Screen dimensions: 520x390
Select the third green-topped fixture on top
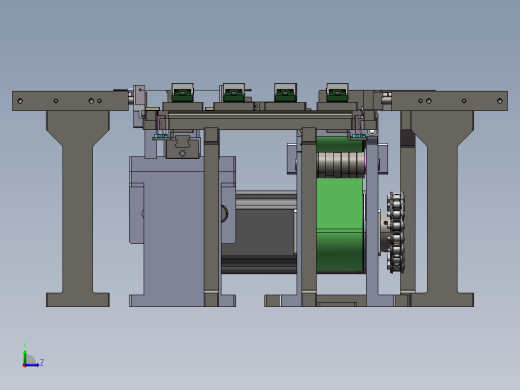pyautogui.click(x=285, y=93)
